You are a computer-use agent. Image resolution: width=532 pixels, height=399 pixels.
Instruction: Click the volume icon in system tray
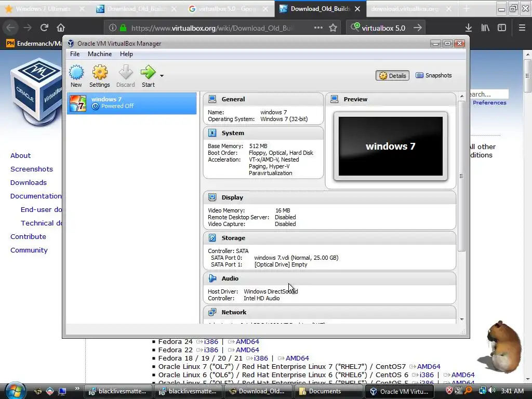click(492, 391)
